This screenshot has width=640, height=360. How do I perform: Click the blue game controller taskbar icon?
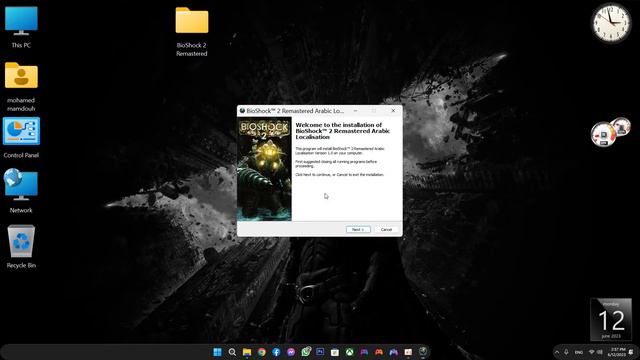point(393,352)
